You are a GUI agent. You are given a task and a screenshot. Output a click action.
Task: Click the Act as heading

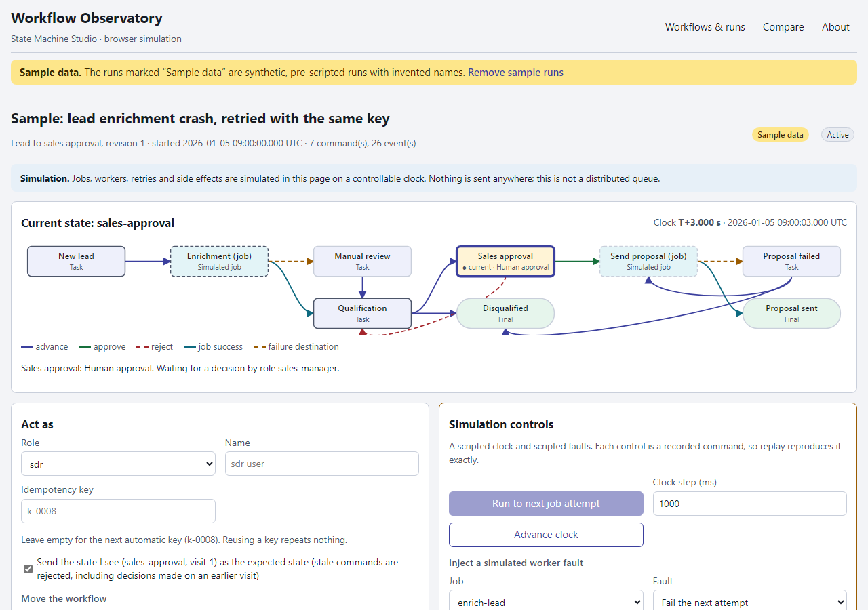pos(37,424)
